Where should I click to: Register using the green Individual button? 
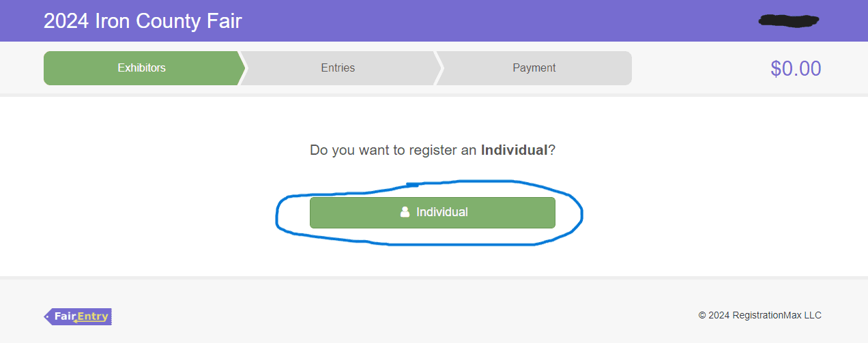433,213
